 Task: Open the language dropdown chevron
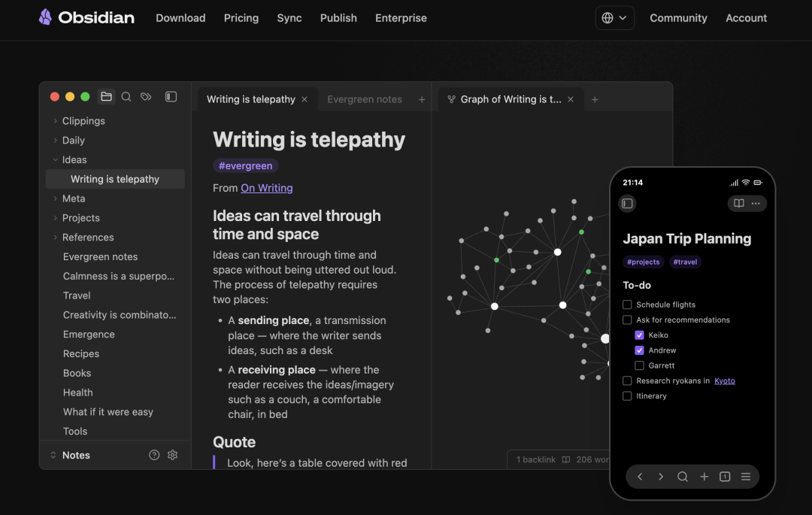[623, 18]
